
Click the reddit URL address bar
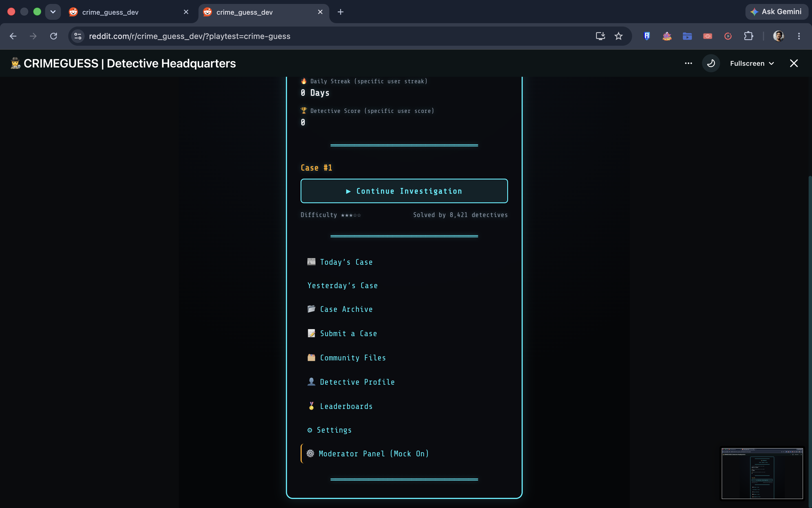189,36
